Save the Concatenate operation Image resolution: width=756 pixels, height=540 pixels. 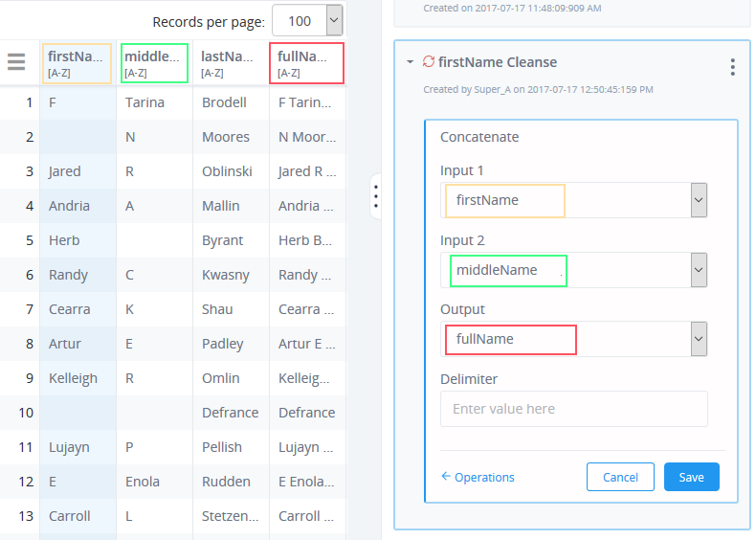pyautogui.click(x=691, y=477)
